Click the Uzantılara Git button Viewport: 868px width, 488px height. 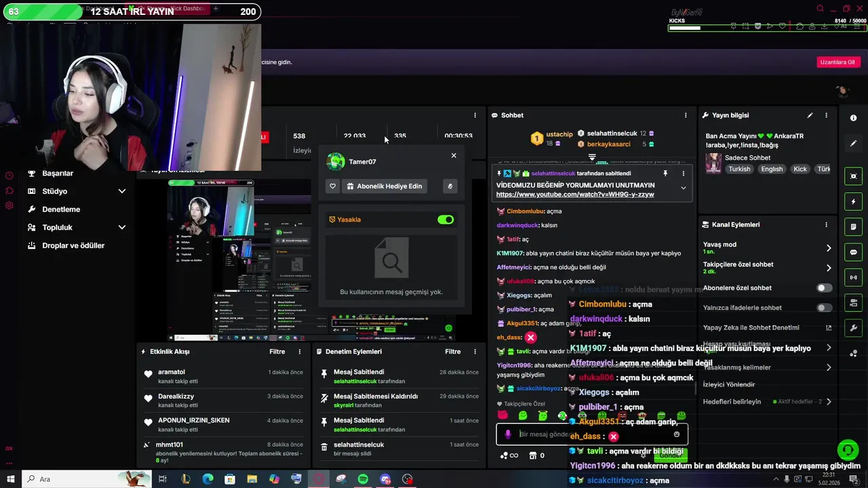[x=837, y=62]
